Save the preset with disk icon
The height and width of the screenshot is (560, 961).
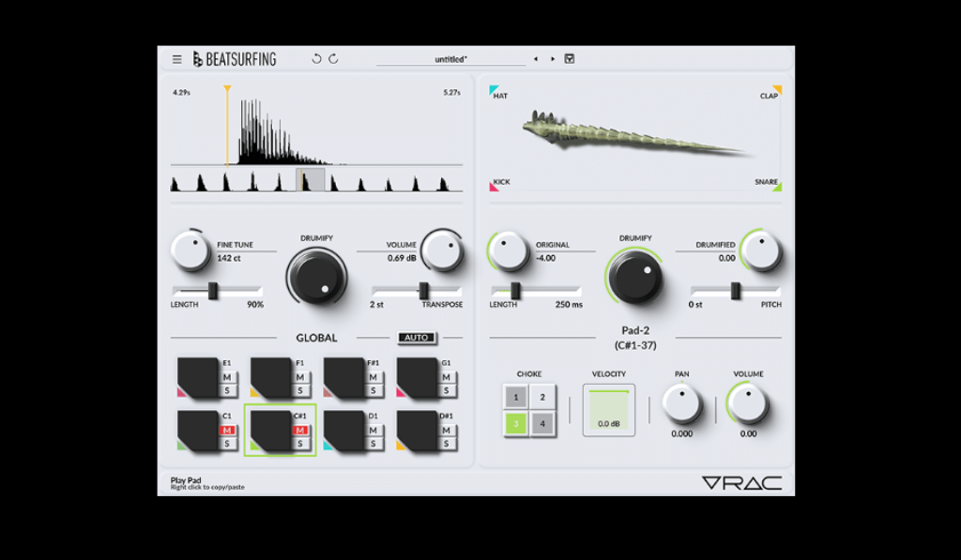570,59
